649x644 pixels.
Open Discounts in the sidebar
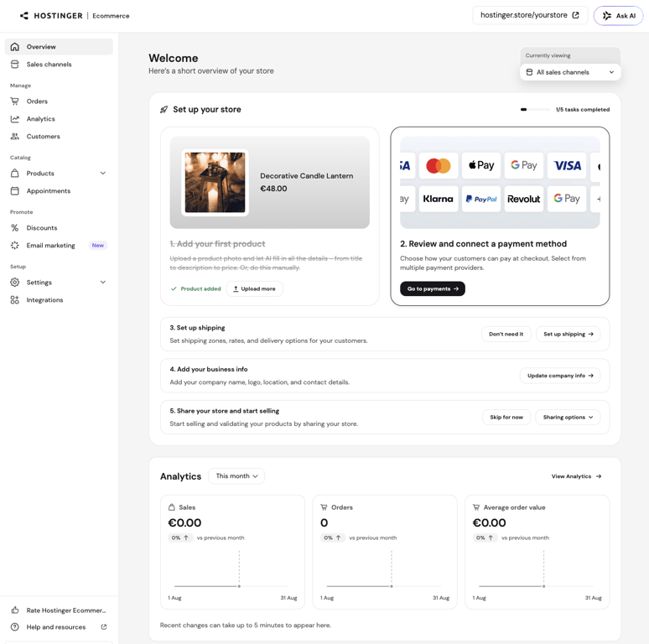(x=59, y=227)
